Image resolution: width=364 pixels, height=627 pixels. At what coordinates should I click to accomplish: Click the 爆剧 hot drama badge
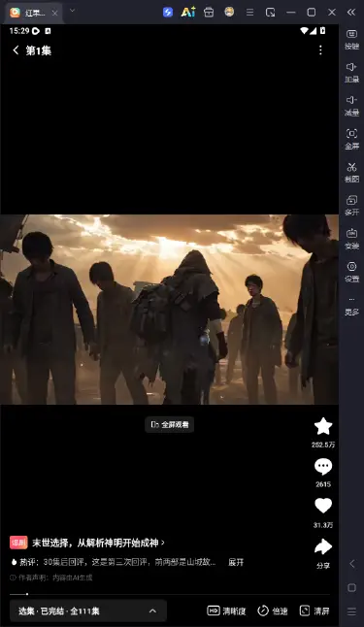coord(18,543)
